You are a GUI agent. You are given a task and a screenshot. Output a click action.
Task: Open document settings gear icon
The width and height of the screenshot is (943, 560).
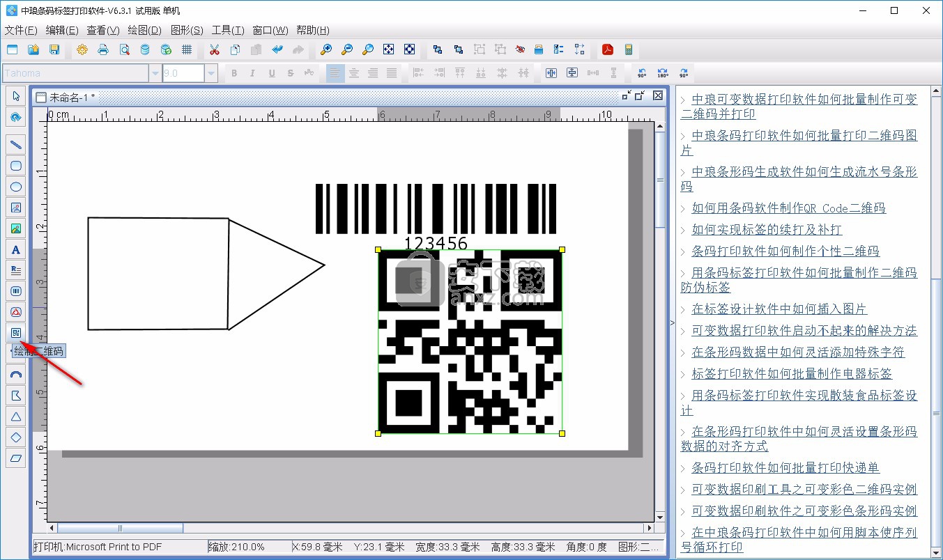[82, 49]
